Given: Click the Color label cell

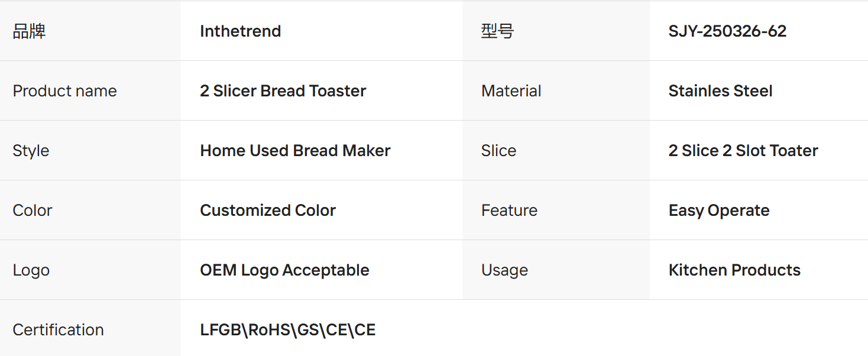Looking at the screenshot, I should pos(33,211).
